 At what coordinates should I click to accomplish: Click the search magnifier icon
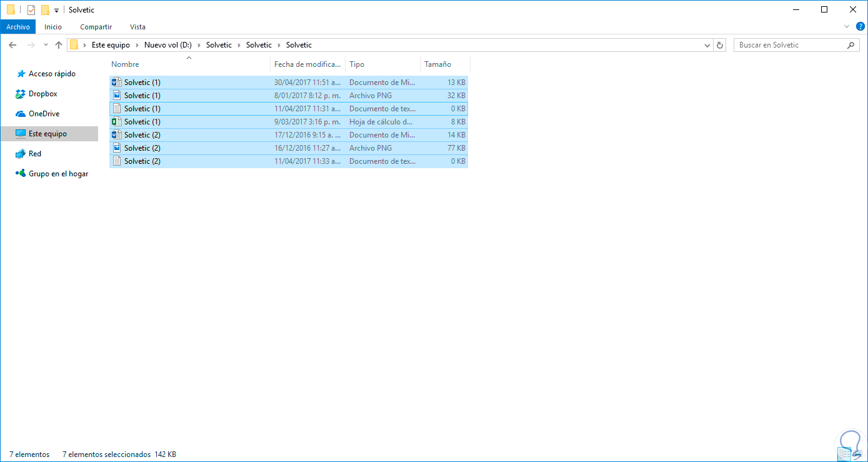tap(851, 45)
